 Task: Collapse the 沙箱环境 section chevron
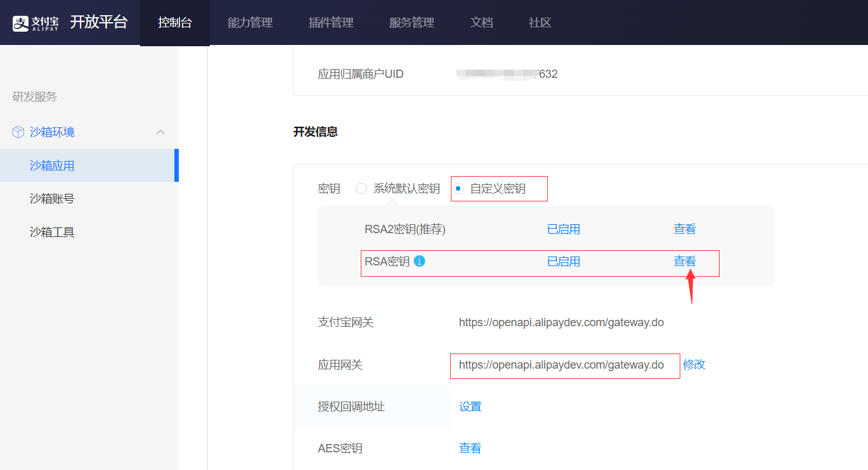[x=160, y=132]
